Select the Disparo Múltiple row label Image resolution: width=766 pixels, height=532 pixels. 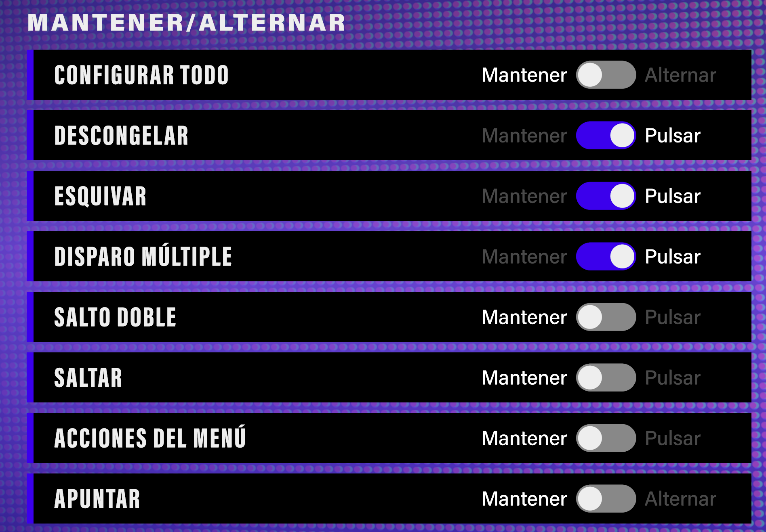[143, 257]
